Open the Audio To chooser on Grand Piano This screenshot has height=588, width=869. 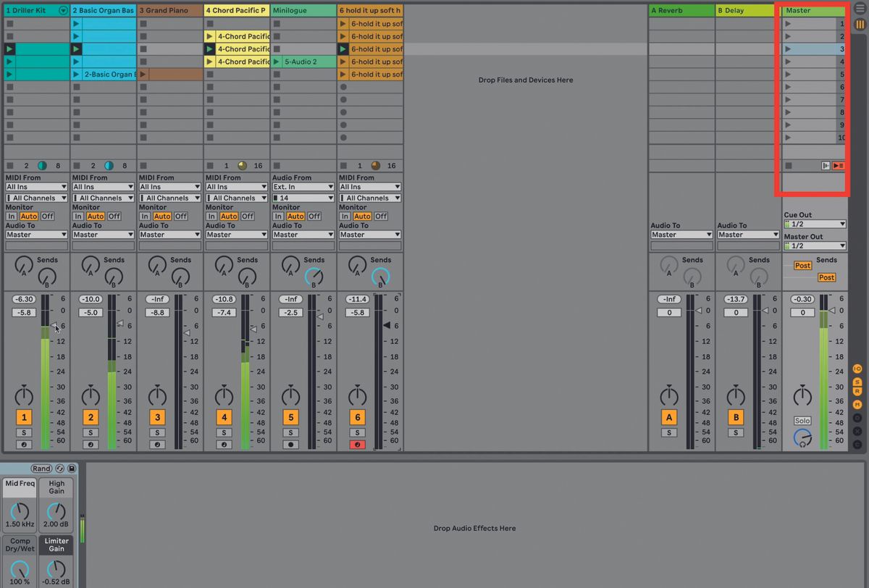pos(169,235)
